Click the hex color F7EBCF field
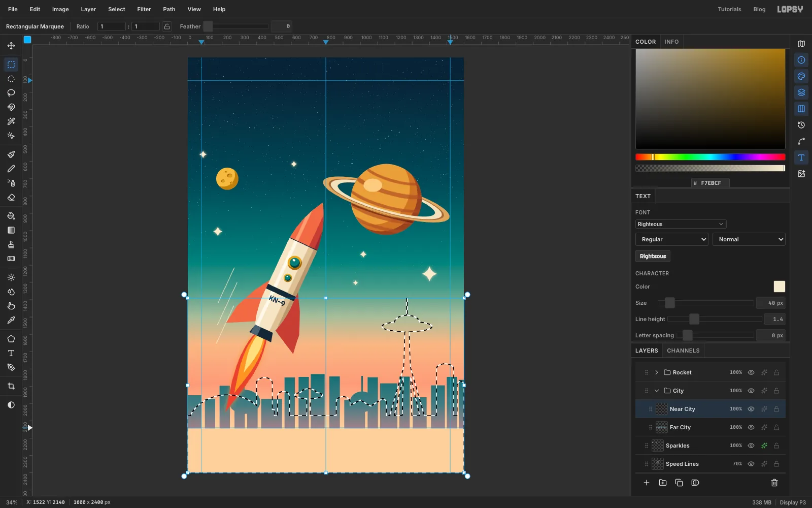Screen dimensions: 812x508 click(710, 183)
